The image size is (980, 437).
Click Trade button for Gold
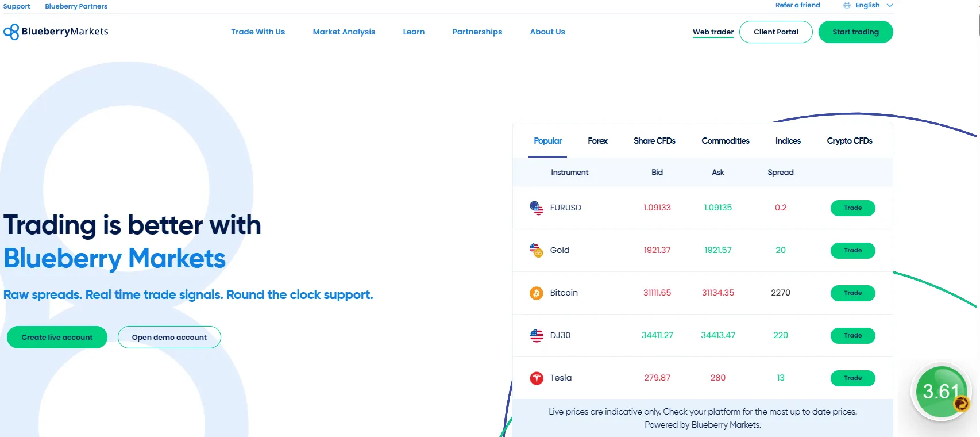(x=852, y=251)
